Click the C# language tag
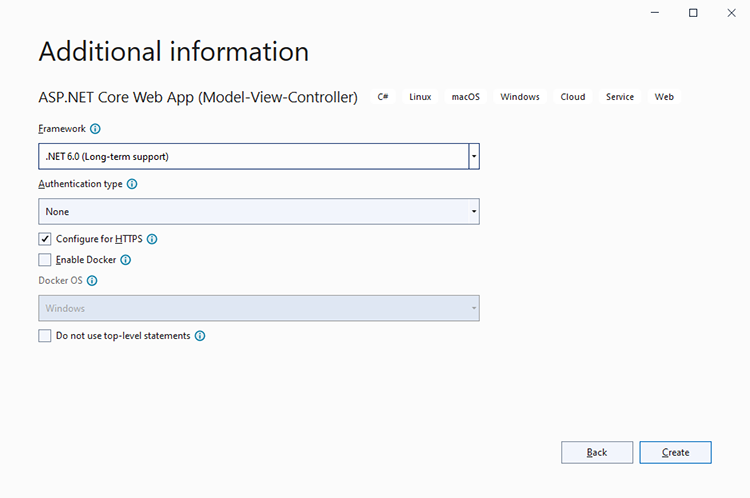The image size is (750, 498). pos(383,97)
